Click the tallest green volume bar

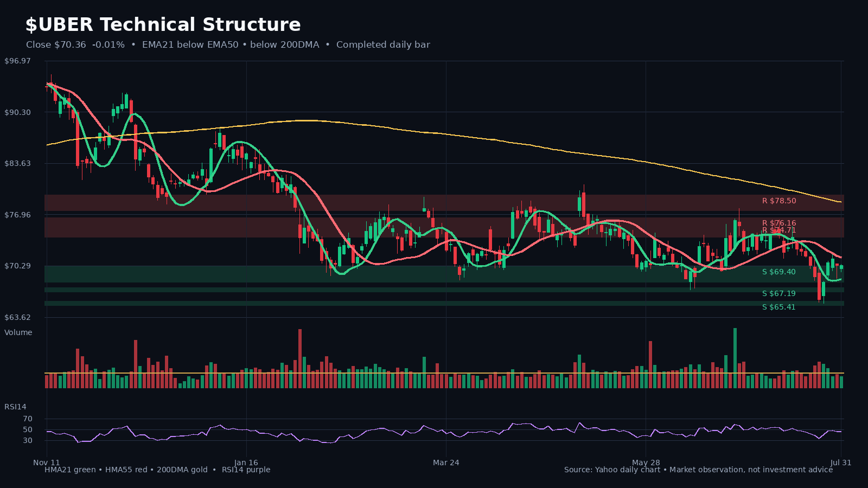coord(735,358)
